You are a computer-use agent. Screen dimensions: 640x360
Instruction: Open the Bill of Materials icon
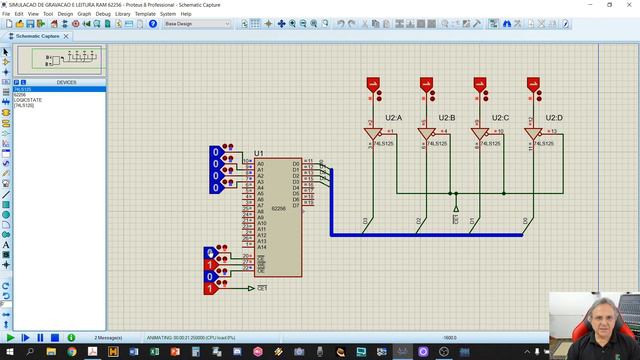point(118,24)
